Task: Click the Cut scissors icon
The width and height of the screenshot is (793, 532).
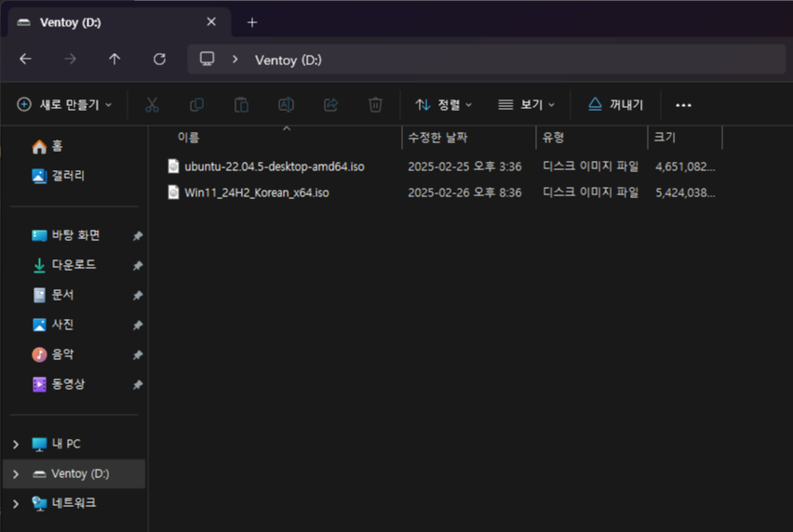Action: coord(152,104)
